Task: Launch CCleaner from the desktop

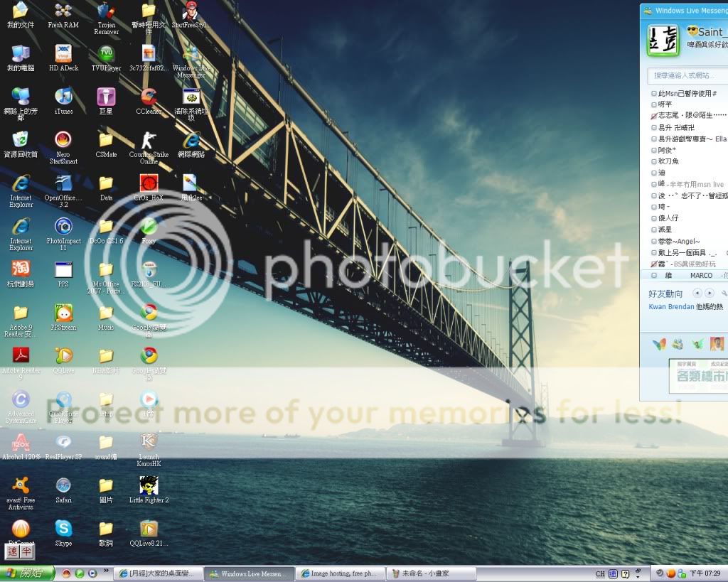Action: (x=149, y=97)
